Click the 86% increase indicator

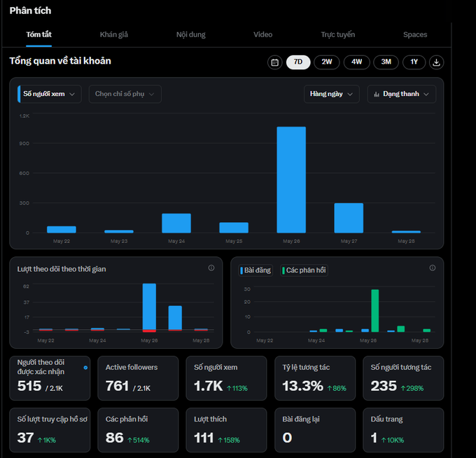(337, 389)
